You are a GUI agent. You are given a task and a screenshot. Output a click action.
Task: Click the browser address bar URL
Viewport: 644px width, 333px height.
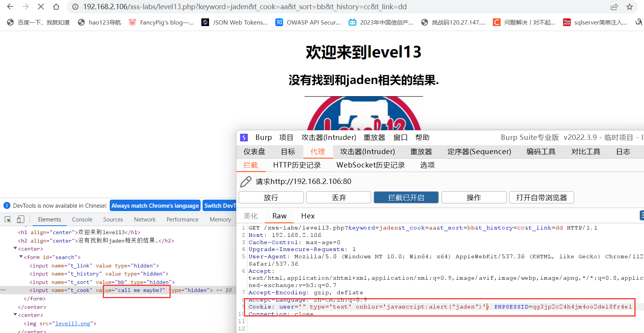point(245,7)
